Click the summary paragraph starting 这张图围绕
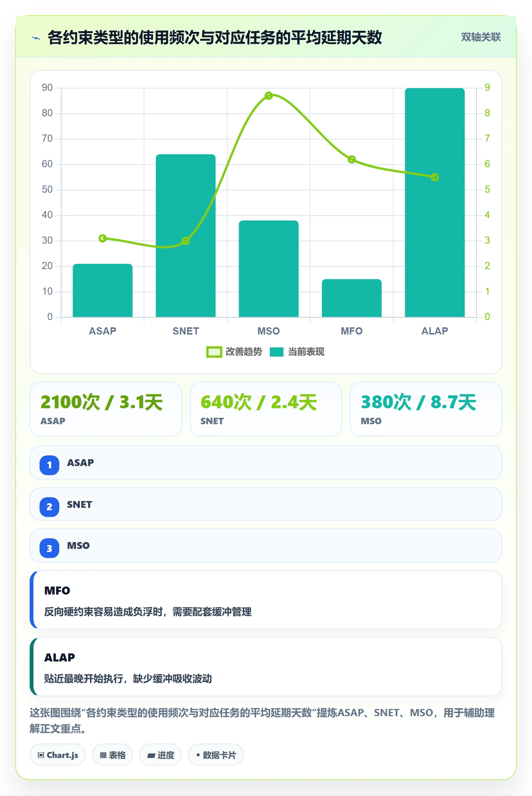This screenshot has width=532, height=796. click(x=262, y=720)
